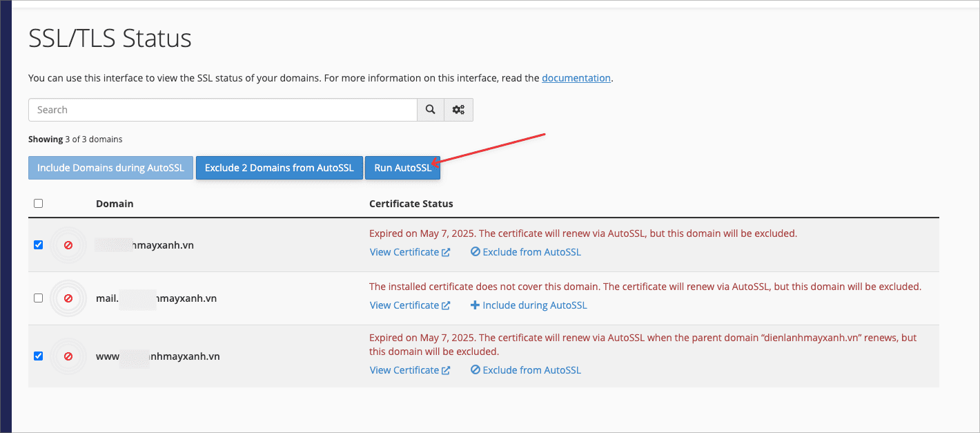Uncheck the first domain row checkbox
Screen dimensions: 980x433
(39, 245)
